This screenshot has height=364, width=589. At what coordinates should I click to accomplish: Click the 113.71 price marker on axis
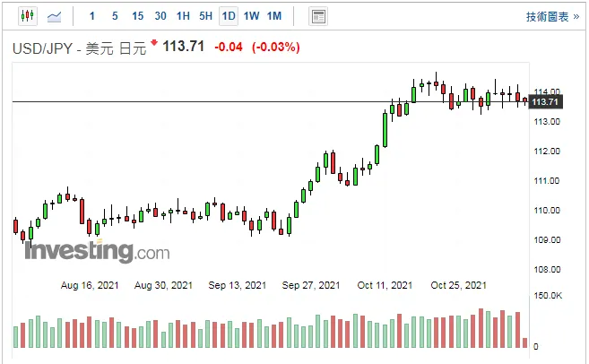545,102
